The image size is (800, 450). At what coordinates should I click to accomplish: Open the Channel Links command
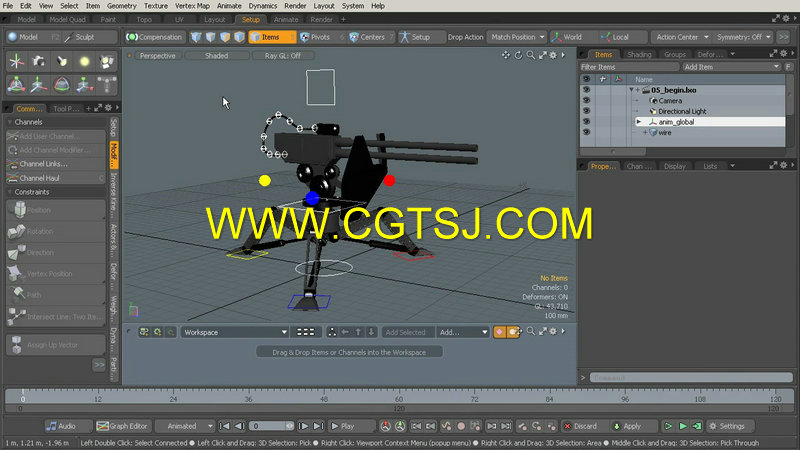[x=56, y=164]
